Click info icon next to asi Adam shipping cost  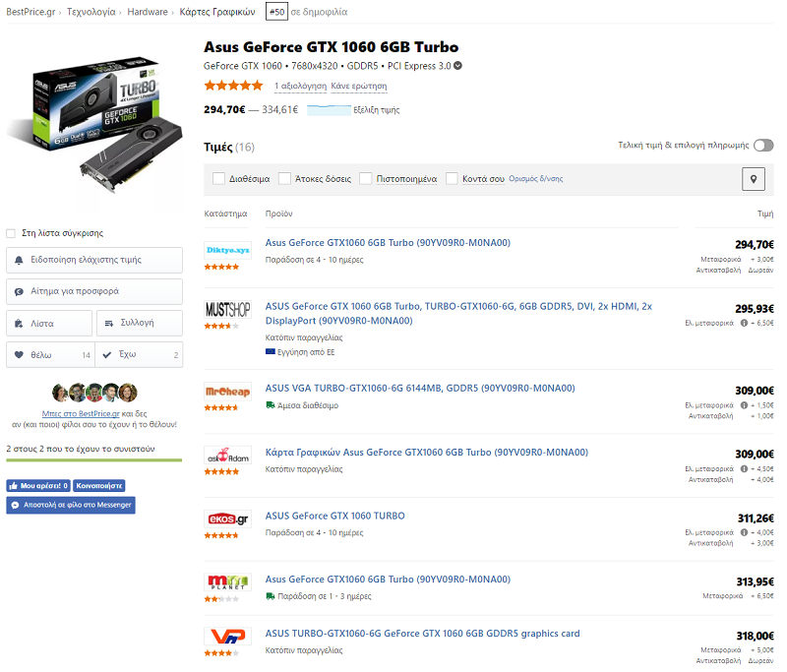tap(744, 468)
